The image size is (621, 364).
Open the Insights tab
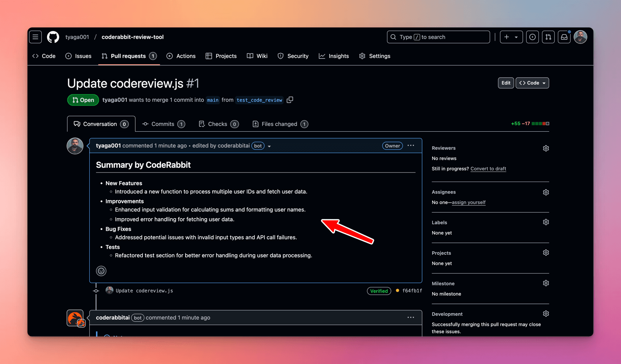[x=334, y=56]
